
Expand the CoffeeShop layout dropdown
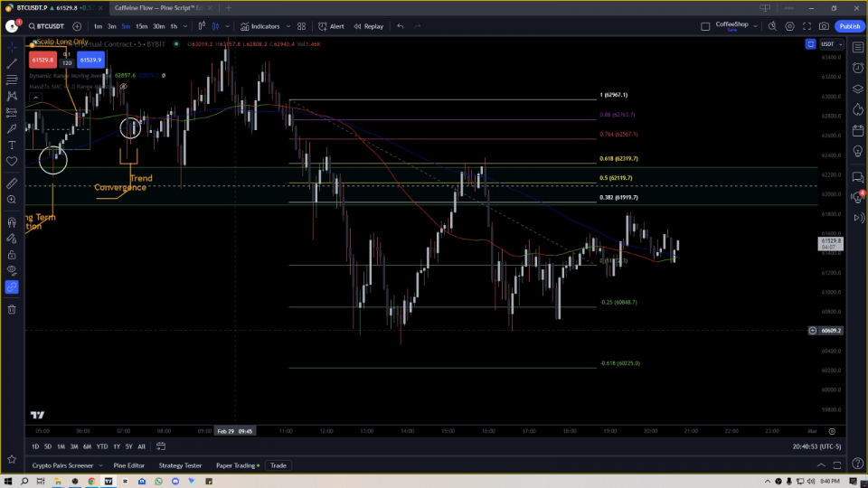pos(756,26)
